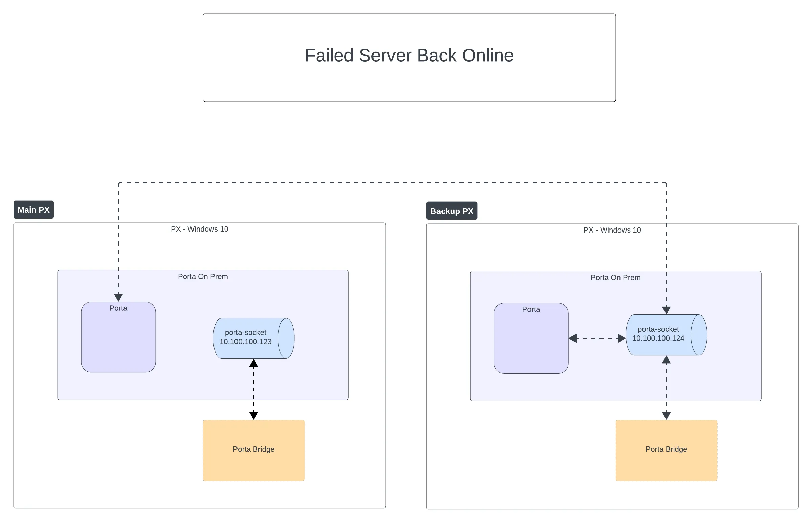The height and width of the screenshot is (523, 812).
Task: Click arrowhead pointing at Backup Porta right edge
Action: coord(573,338)
